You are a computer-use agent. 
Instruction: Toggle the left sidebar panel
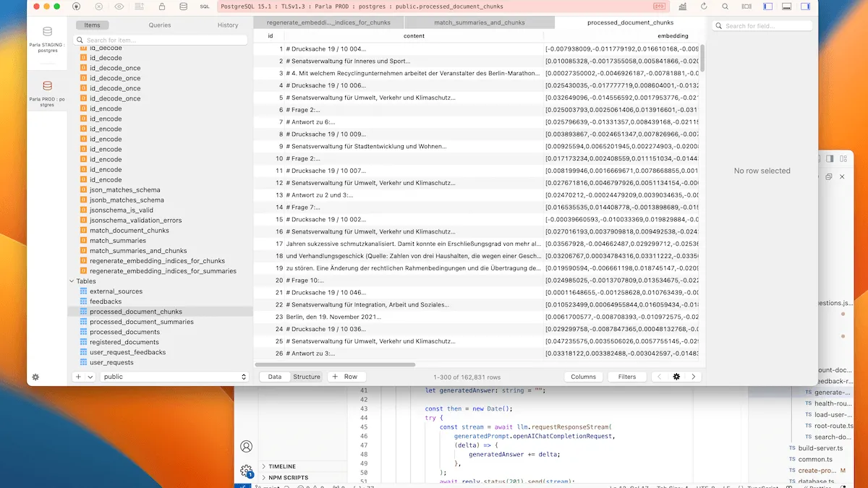[x=767, y=7]
